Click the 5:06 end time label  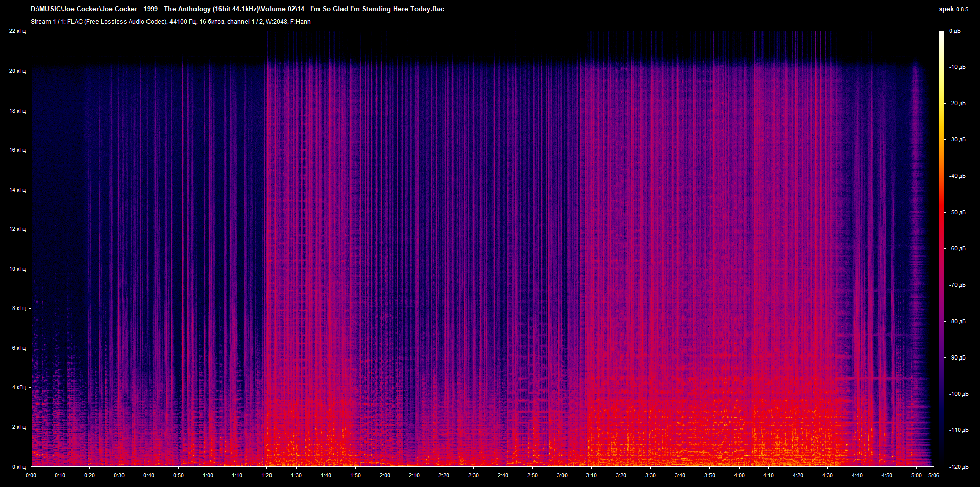point(934,475)
